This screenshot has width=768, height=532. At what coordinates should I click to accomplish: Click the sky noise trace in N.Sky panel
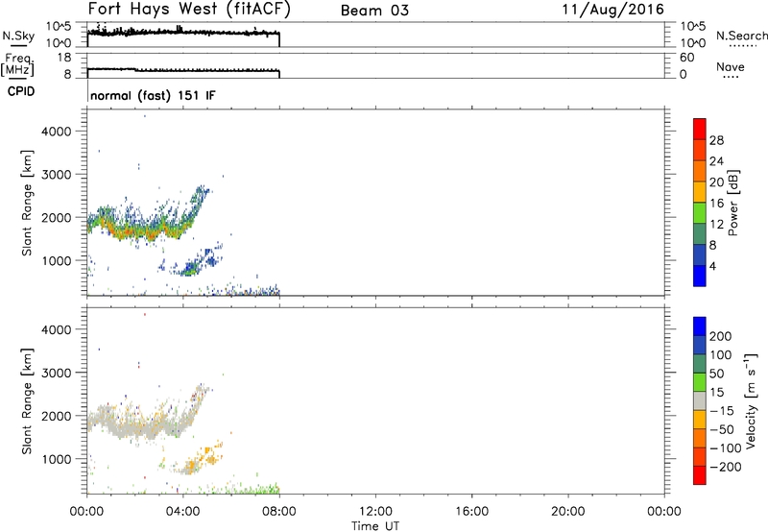[183, 33]
